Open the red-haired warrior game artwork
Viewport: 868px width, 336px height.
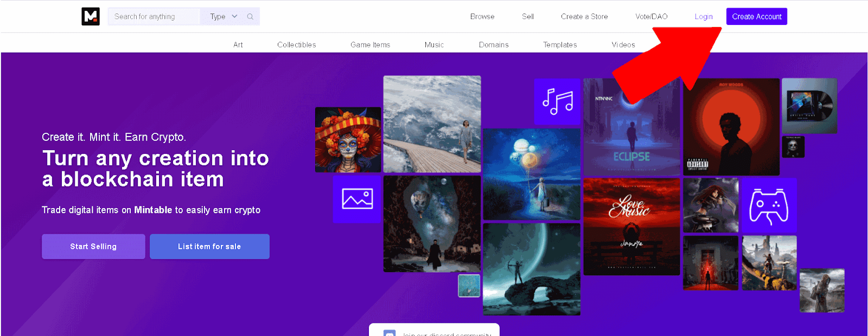(x=711, y=205)
